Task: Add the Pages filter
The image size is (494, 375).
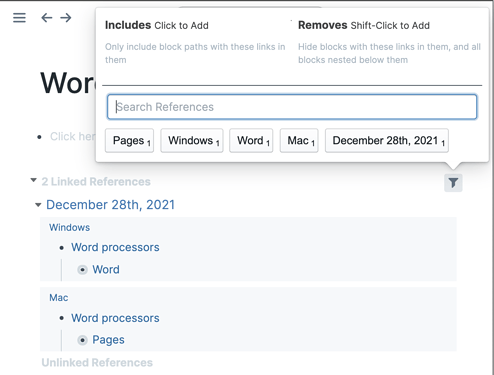Action: tap(129, 141)
